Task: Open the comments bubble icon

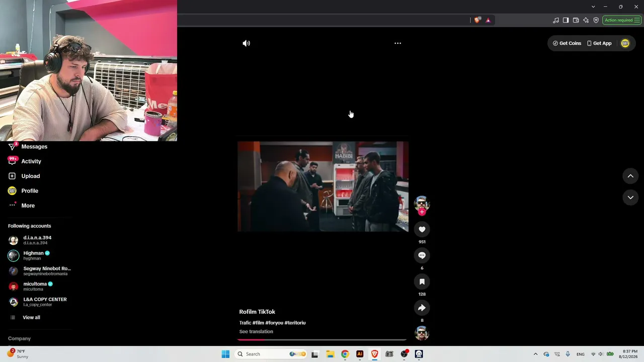Action: pyautogui.click(x=422, y=255)
